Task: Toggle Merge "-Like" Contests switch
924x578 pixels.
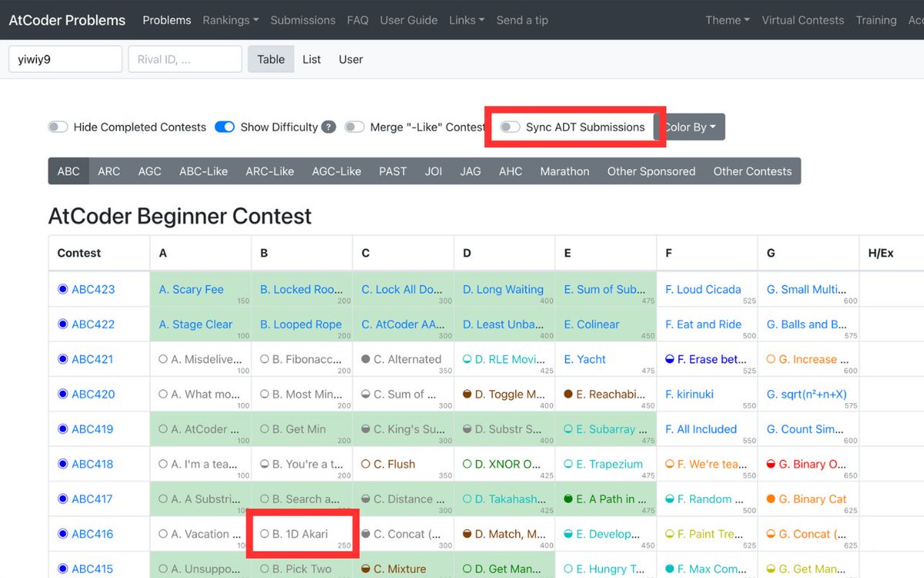Action: 354,127
